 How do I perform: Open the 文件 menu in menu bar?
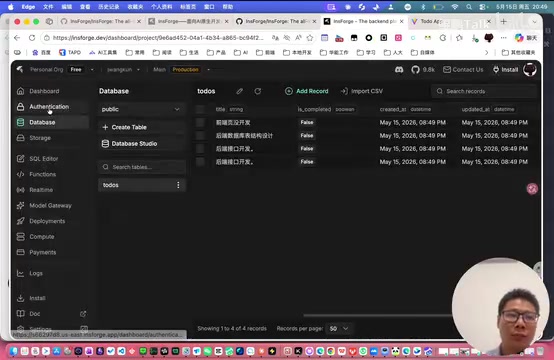coord(48,7)
